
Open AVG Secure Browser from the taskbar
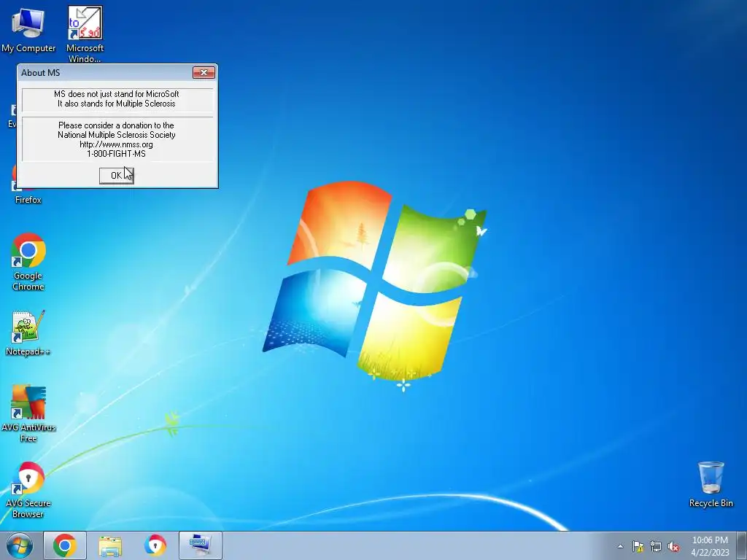click(x=155, y=545)
